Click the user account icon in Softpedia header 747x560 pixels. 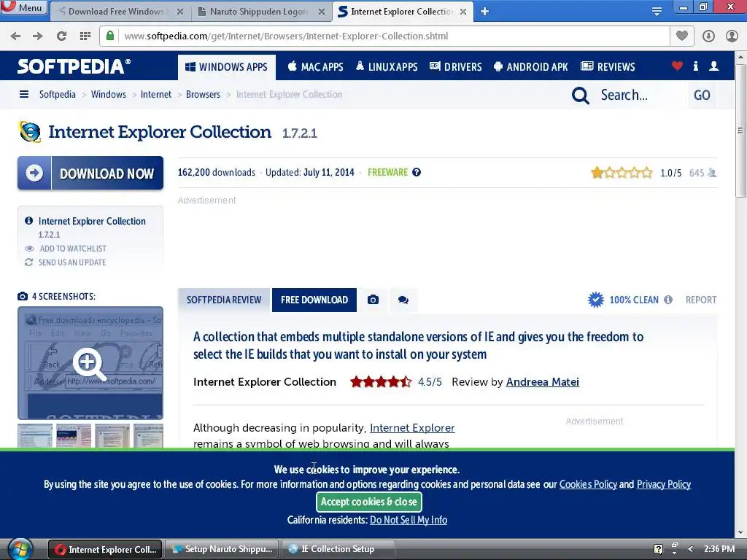713,66
